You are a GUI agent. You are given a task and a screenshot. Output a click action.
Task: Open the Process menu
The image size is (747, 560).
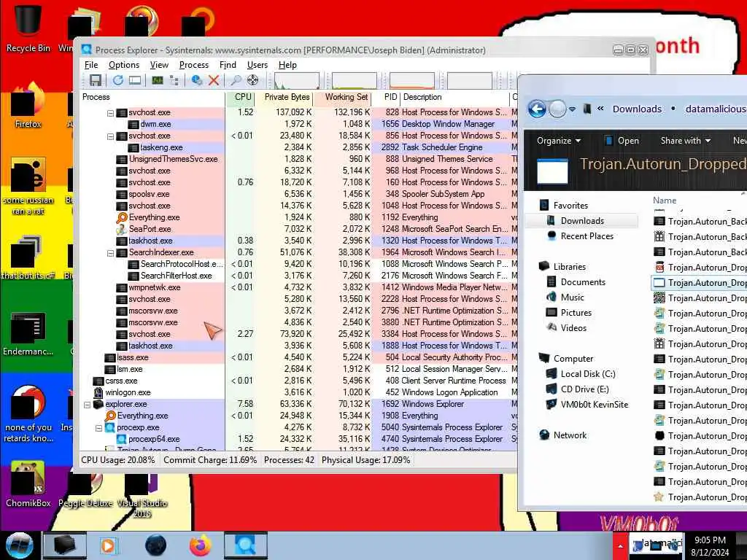click(x=193, y=65)
